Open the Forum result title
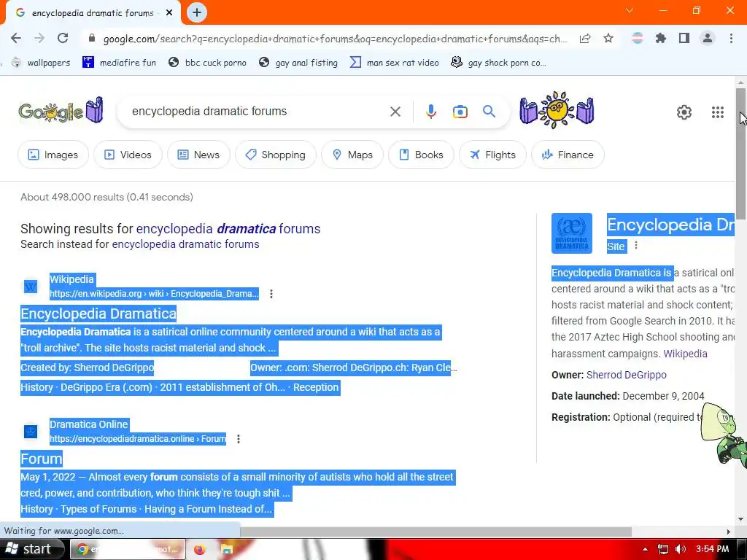This screenshot has width=747, height=560. (x=42, y=459)
